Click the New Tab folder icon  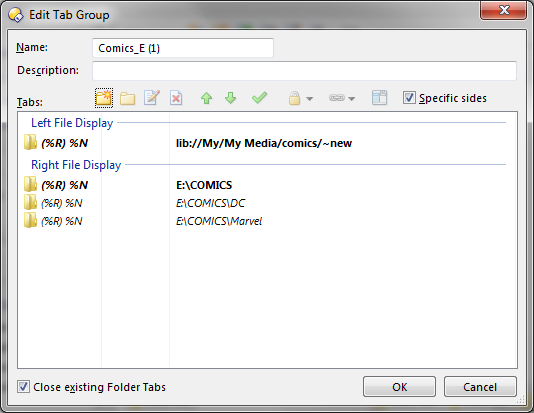click(104, 98)
